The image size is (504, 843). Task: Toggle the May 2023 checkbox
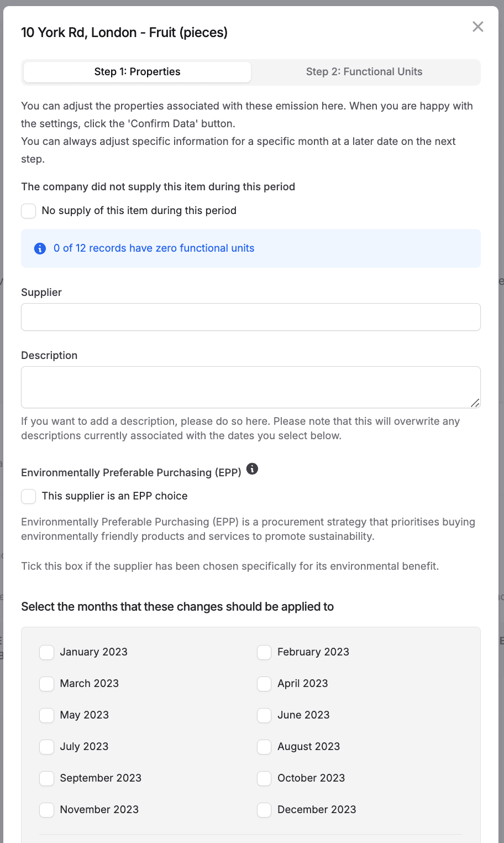tap(47, 715)
